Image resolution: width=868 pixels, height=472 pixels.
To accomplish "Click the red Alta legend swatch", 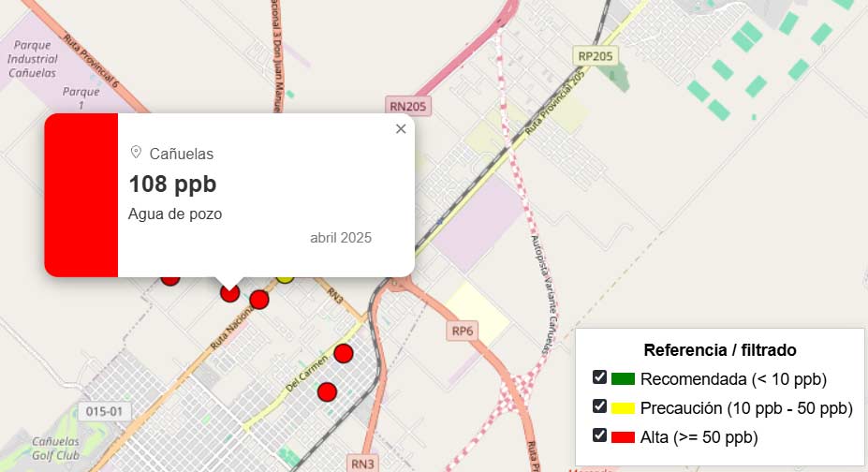I will (x=623, y=437).
